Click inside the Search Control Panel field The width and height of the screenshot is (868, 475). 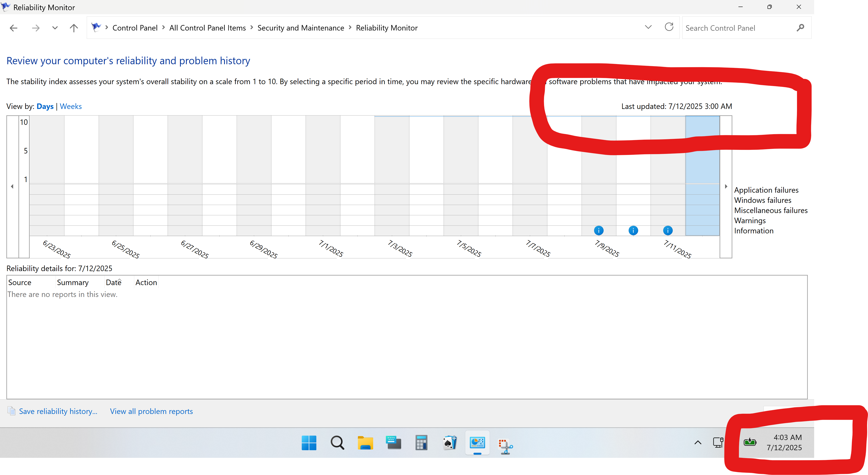point(724,28)
